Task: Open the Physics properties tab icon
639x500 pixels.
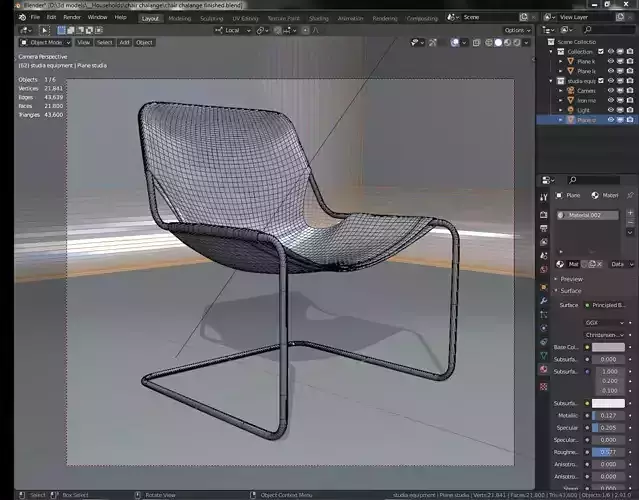Action: pyautogui.click(x=544, y=328)
